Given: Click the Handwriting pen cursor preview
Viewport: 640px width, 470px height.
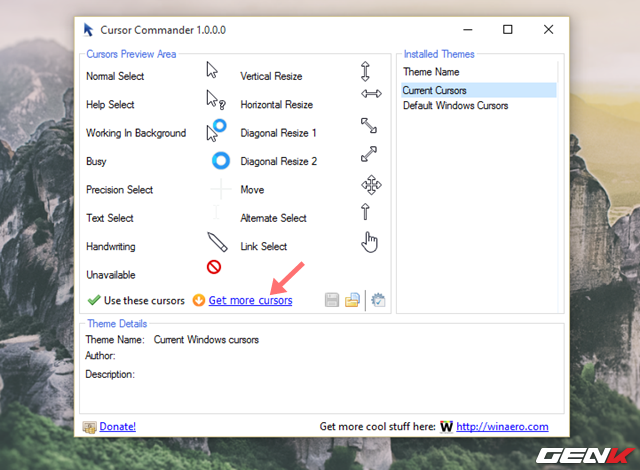Looking at the screenshot, I should pyautogui.click(x=217, y=241).
